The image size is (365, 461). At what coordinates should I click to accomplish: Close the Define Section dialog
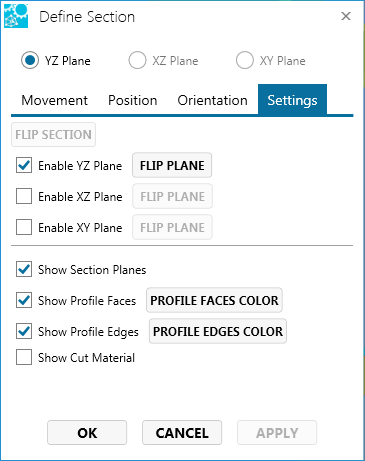point(346,16)
